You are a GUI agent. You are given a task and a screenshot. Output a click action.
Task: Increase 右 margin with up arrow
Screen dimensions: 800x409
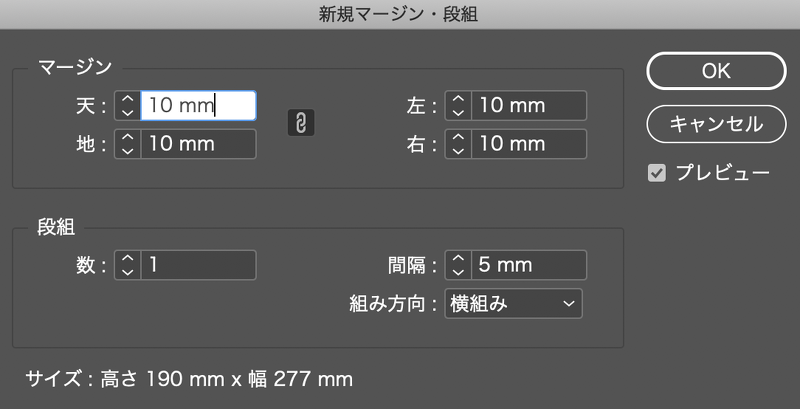click(457, 138)
